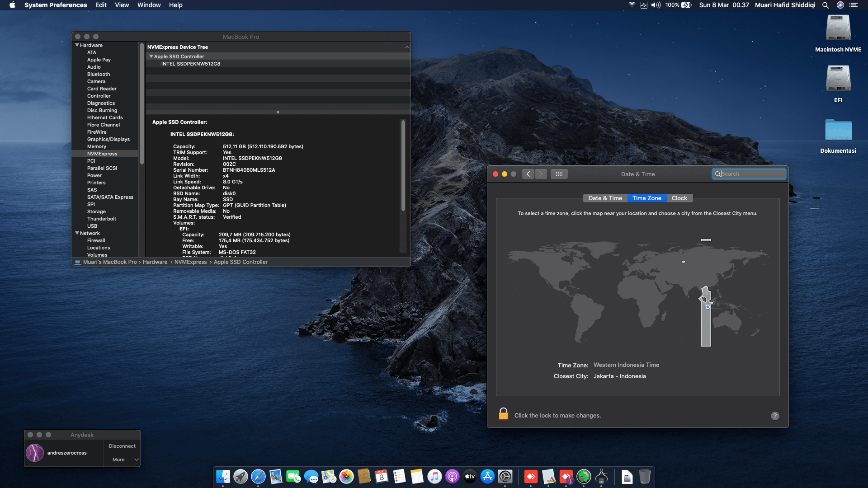
Task: Open the Window menu
Action: (x=149, y=5)
